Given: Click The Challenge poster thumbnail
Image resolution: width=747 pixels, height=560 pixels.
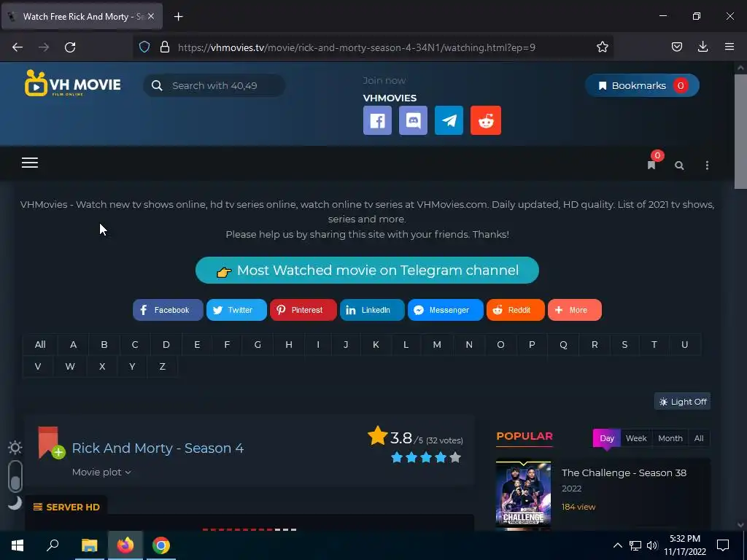Looking at the screenshot, I should (524, 494).
